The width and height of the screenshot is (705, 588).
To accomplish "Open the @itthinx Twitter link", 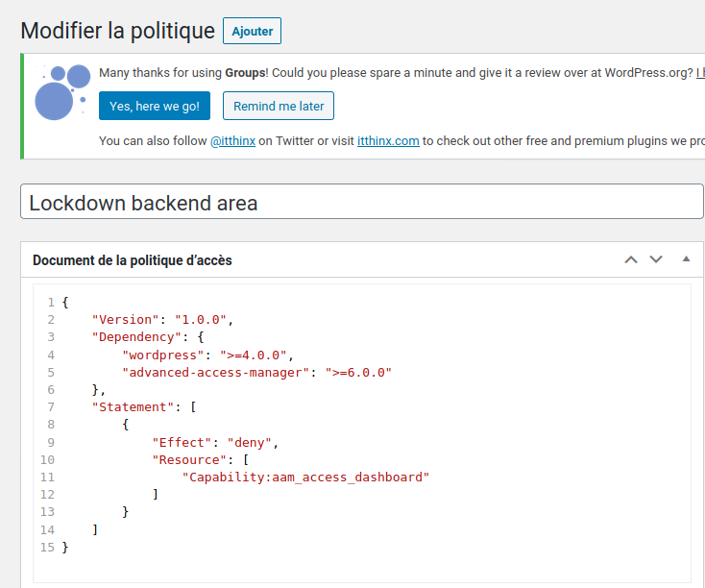I will click(x=232, y=141).
